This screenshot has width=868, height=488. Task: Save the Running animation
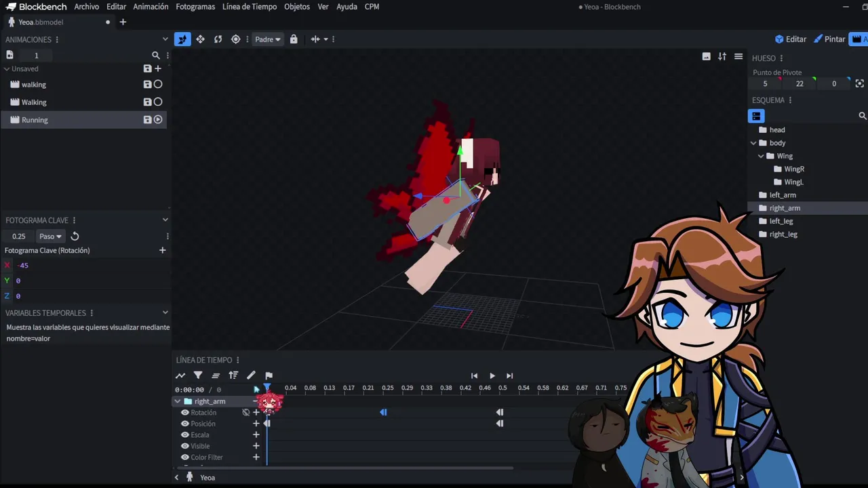pyautogui.click(x=147, y=119)
